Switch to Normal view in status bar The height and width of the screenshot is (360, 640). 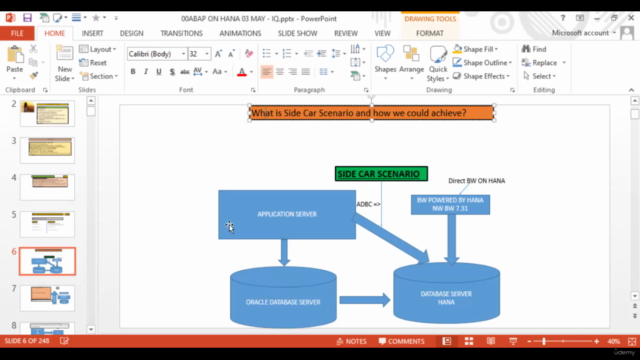pyautogui.click(x=447, y=341)
